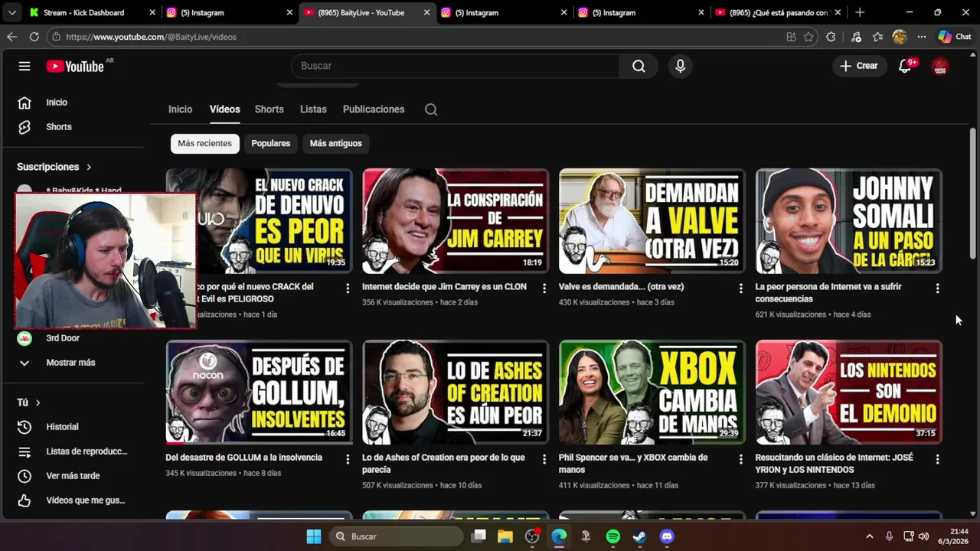Click the Windows taskbar search box
The height and width of the screenshot is (551, 980).
point(394,536)
